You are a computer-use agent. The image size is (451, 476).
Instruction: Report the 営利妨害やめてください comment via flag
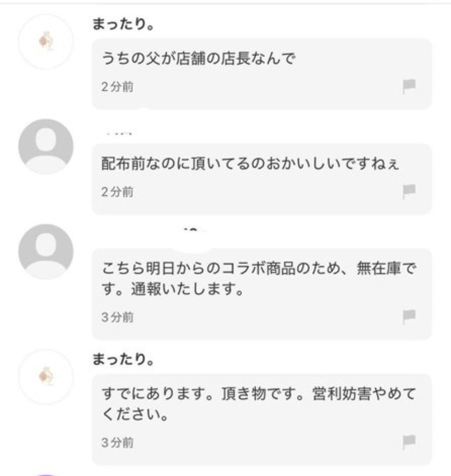tap(409, 442)
